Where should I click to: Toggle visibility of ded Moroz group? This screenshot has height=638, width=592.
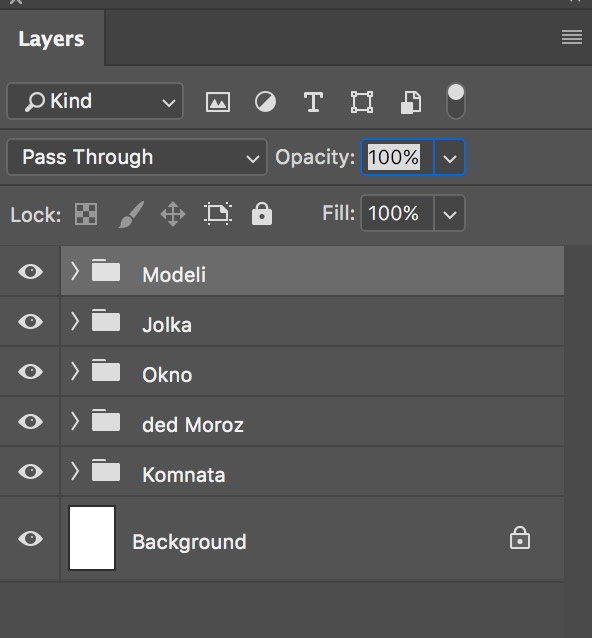click(31, 422)
